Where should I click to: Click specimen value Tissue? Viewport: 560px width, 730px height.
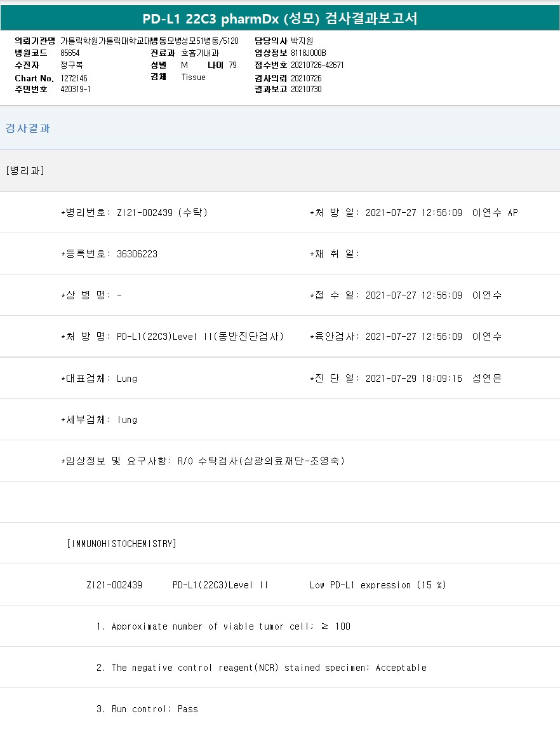click(193, 78)
